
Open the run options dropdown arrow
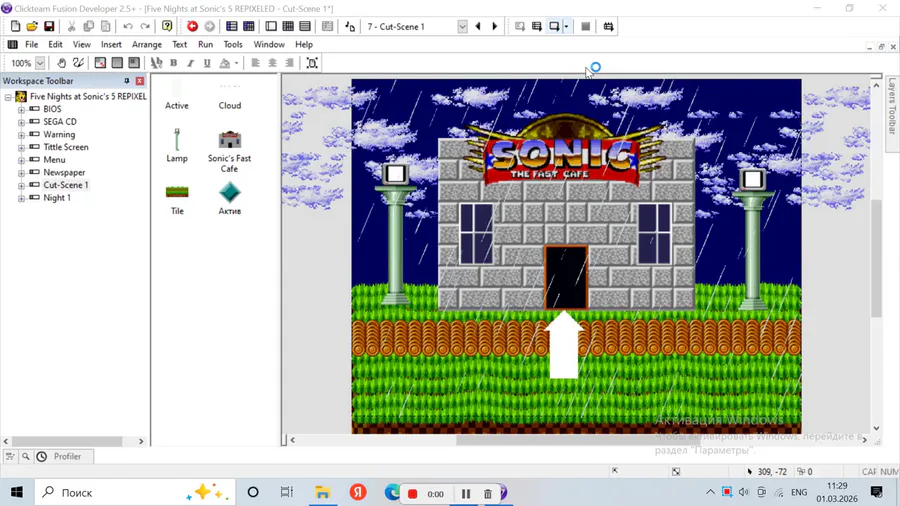[567, 26]
